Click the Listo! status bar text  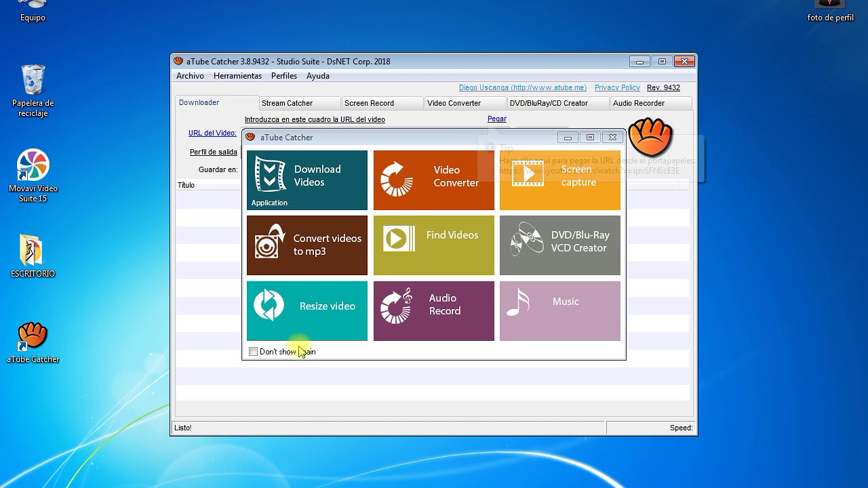pos(183,428)
